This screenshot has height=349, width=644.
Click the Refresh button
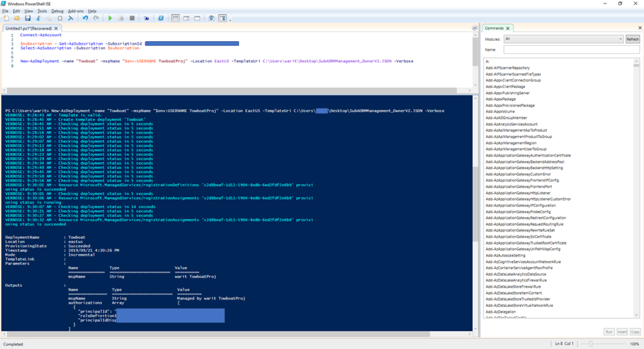633,39
